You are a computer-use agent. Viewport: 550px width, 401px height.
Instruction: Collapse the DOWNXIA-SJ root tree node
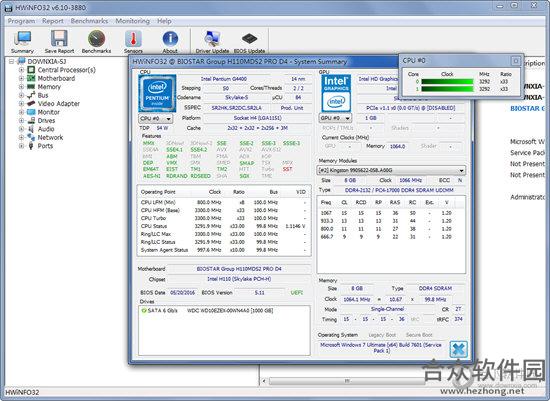click(x=12, y=61)
